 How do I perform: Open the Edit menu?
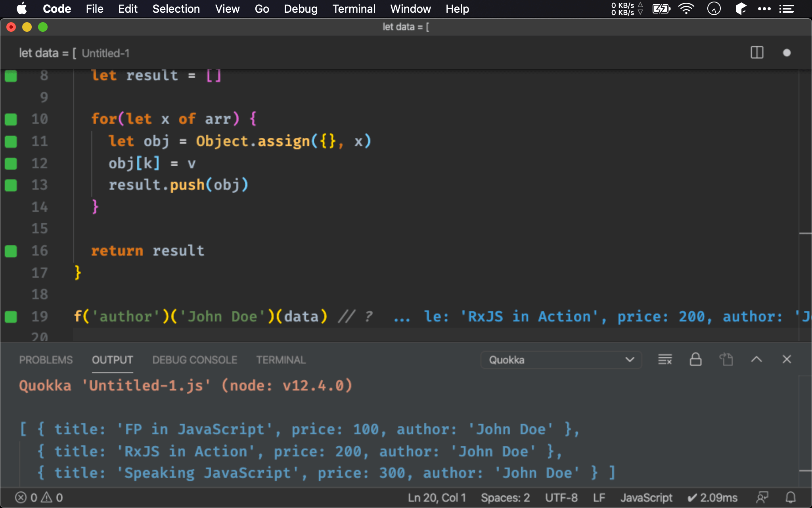point(128,9)
